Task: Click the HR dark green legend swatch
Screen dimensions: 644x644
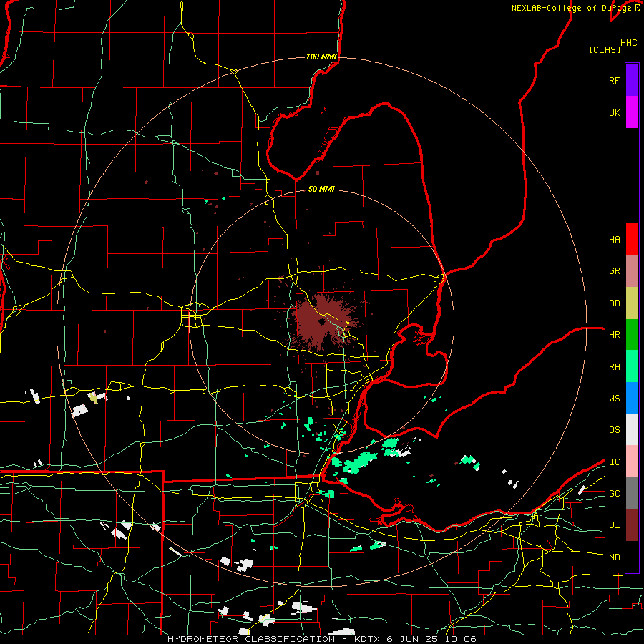Action: 632,335
